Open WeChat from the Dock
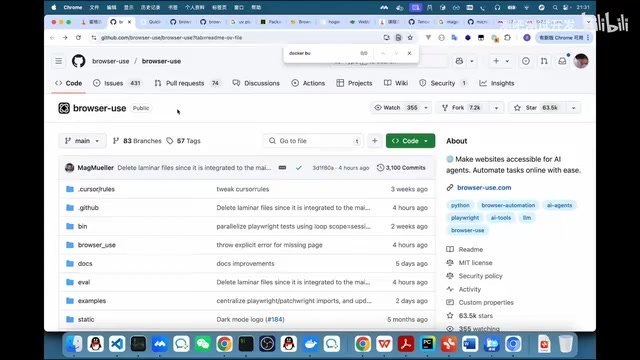The image size is (640, 360). (203, 344)
